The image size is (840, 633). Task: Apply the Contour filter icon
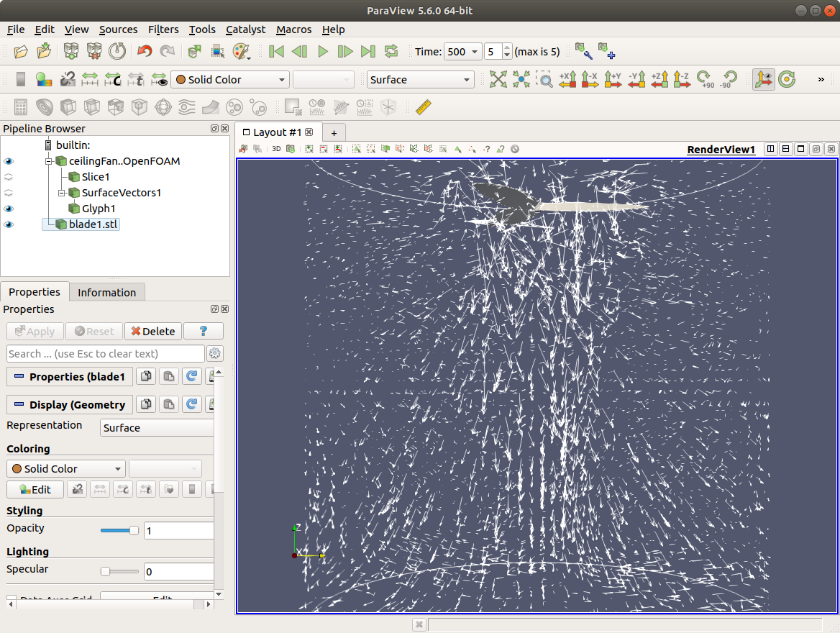(x=45, y=107)
